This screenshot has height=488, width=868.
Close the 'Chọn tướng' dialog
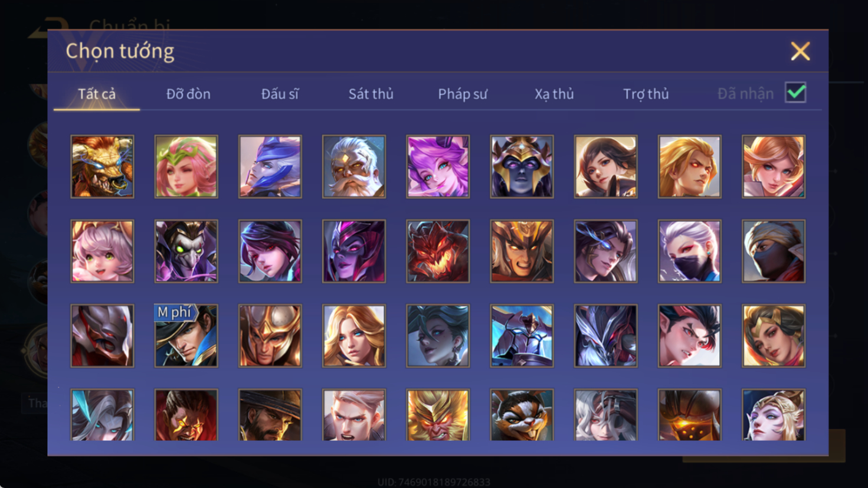[800, 51]
